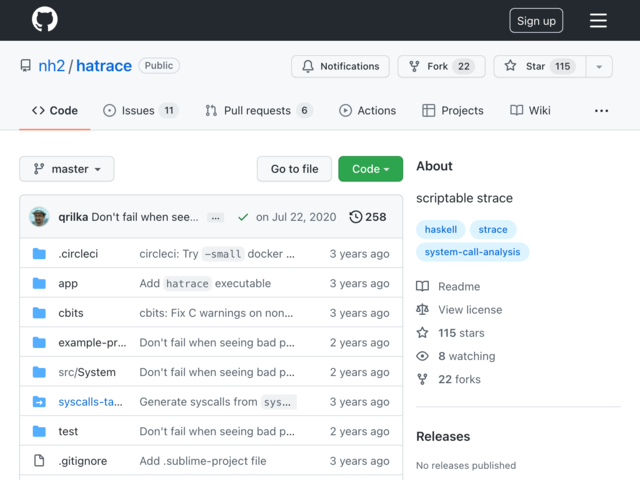
Task: Click the file icon for .gitignore
Action: click(39, 461)
